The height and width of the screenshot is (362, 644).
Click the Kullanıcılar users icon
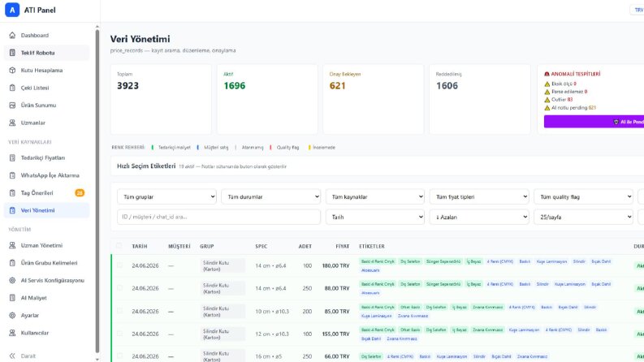[12, 333]
